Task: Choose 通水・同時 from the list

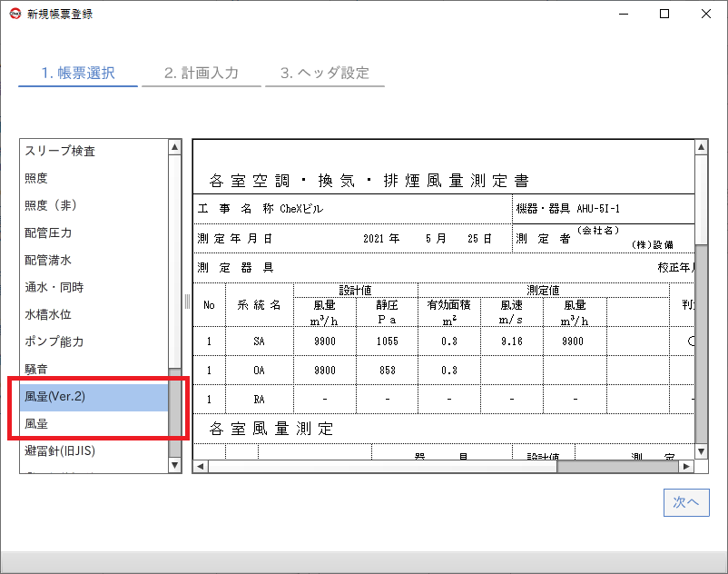Action: click(54, 288)
